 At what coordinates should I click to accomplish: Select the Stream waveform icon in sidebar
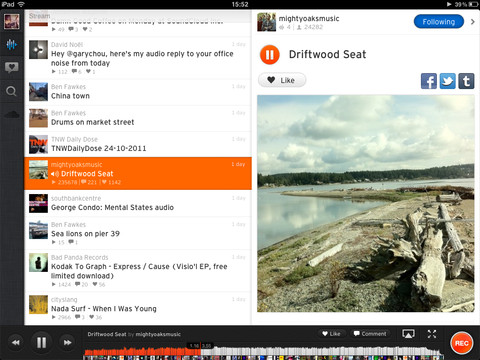[12, 44]
